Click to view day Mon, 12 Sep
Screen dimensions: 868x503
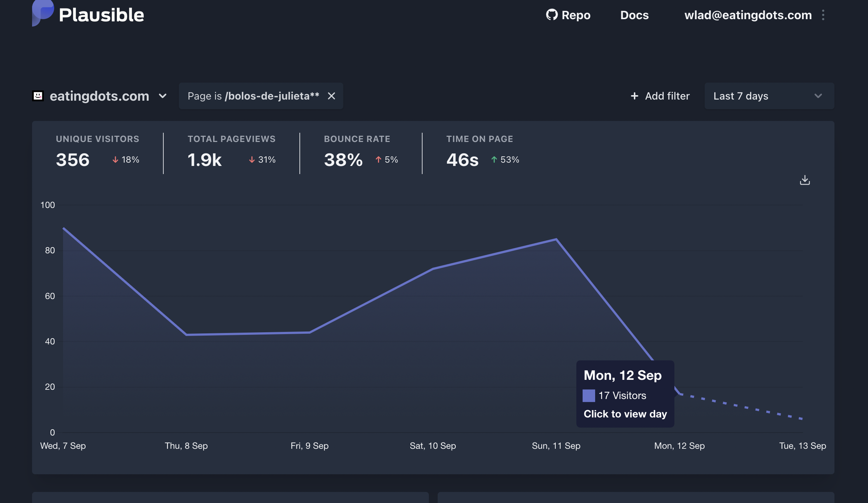tap(625, 414)
